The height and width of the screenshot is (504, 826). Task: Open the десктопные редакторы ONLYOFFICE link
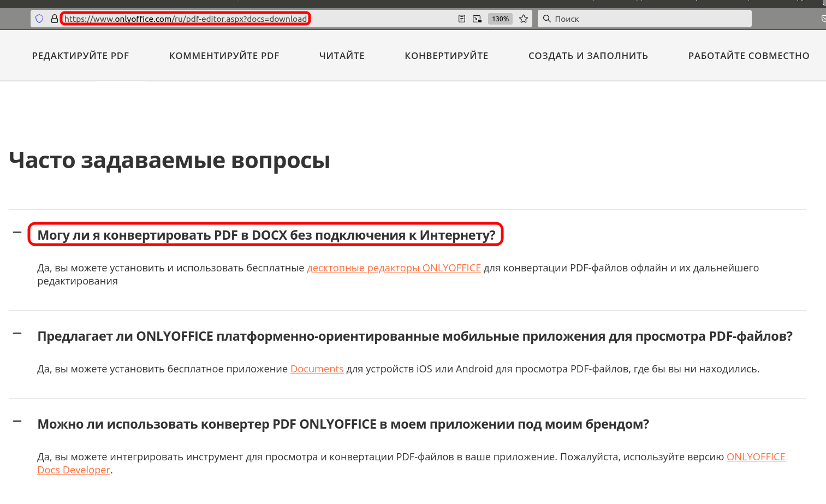click(x=394, y=268)
